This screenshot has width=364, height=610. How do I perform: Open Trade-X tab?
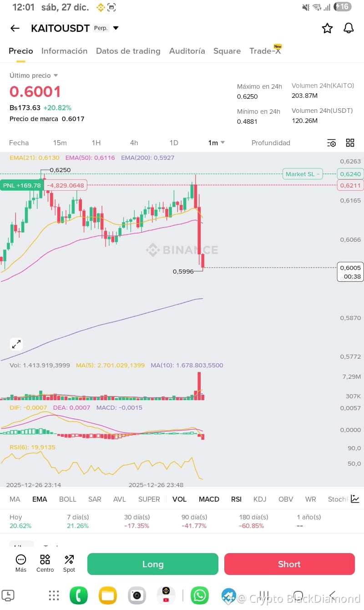(x=265, y=51)
